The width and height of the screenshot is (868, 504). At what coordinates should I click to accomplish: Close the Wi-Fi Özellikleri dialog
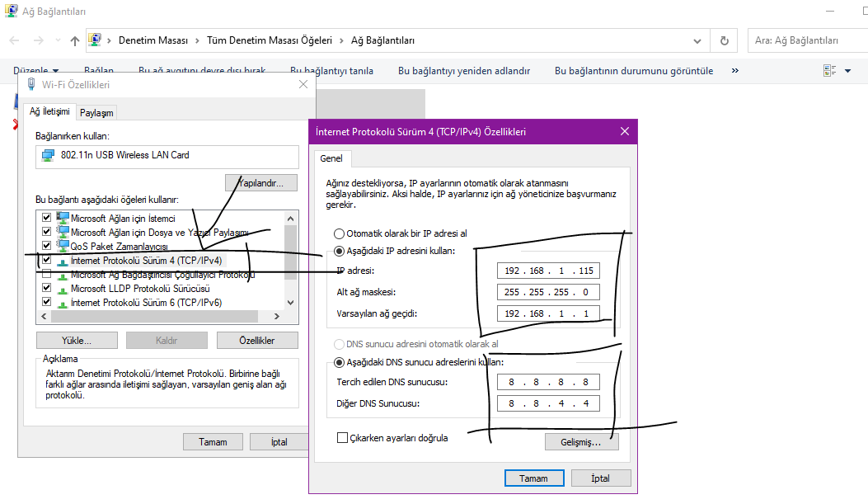click(x=303, y=84)
